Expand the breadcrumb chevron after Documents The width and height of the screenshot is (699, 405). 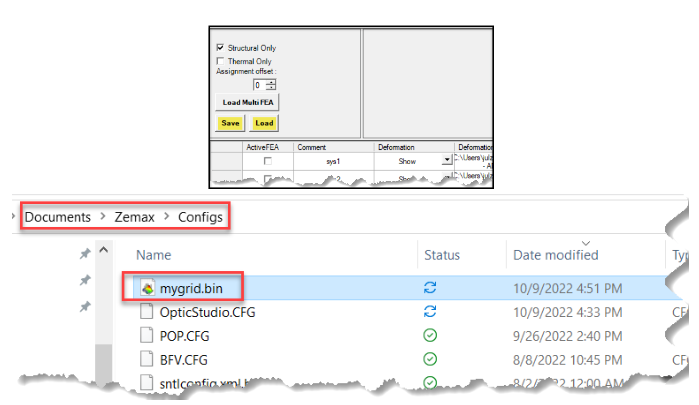pos(100,216)
